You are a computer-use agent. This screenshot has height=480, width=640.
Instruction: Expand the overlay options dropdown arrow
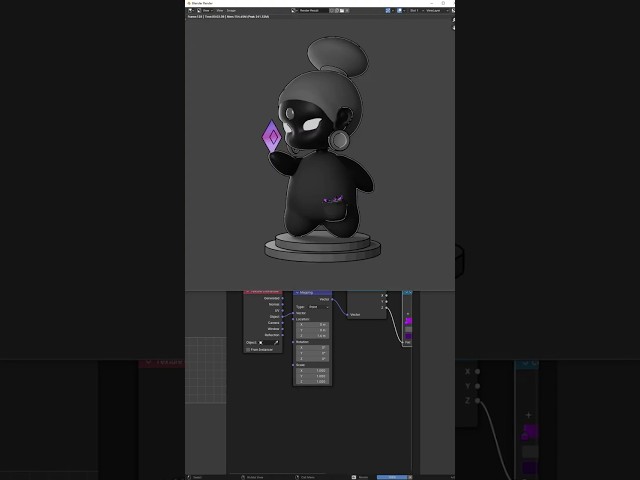pos(404,10)
